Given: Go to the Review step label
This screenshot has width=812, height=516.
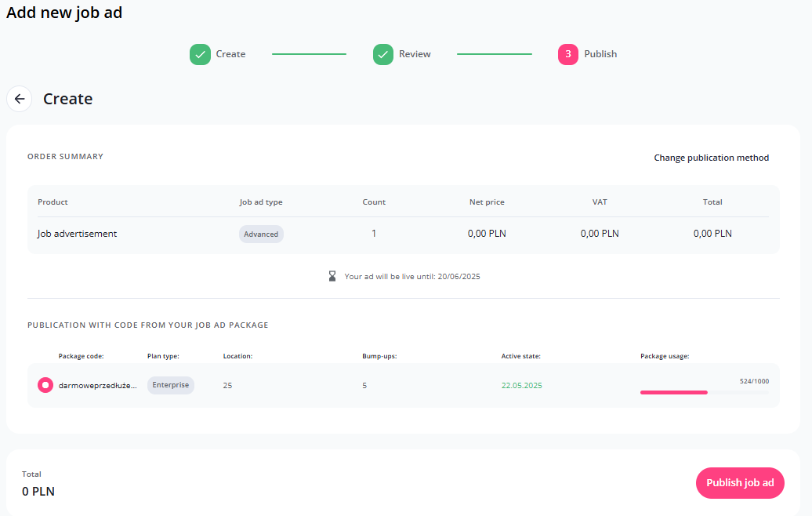Looking at the screenshot, I should pos(415,54).
